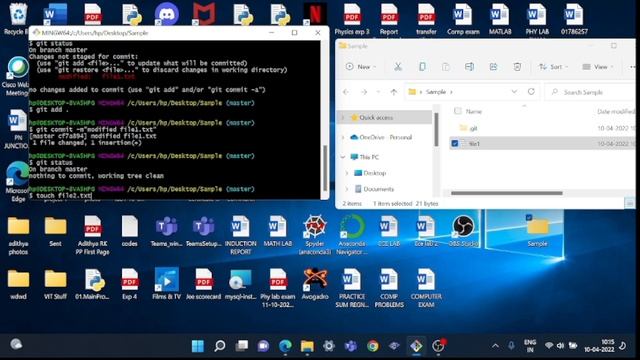Expand Quick access tree node
The height and width of the screenshot is (360, 640).
point(343,118)
